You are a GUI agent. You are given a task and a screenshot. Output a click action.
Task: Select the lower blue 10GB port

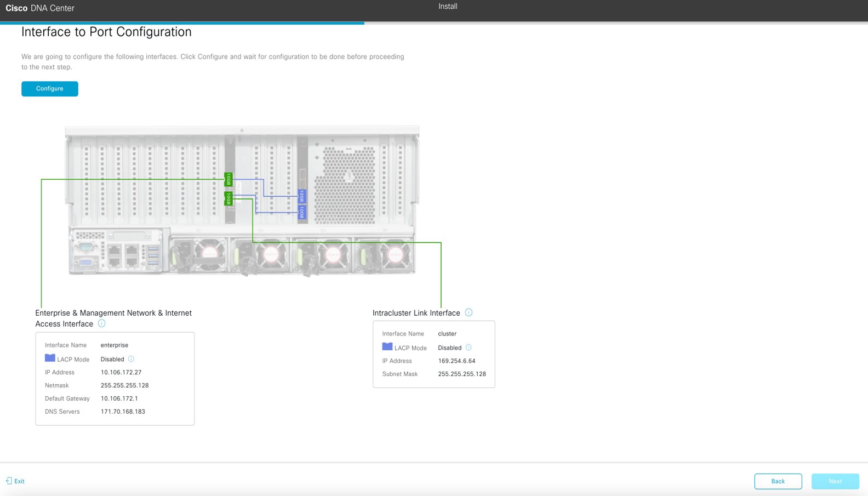coord(301,212)
